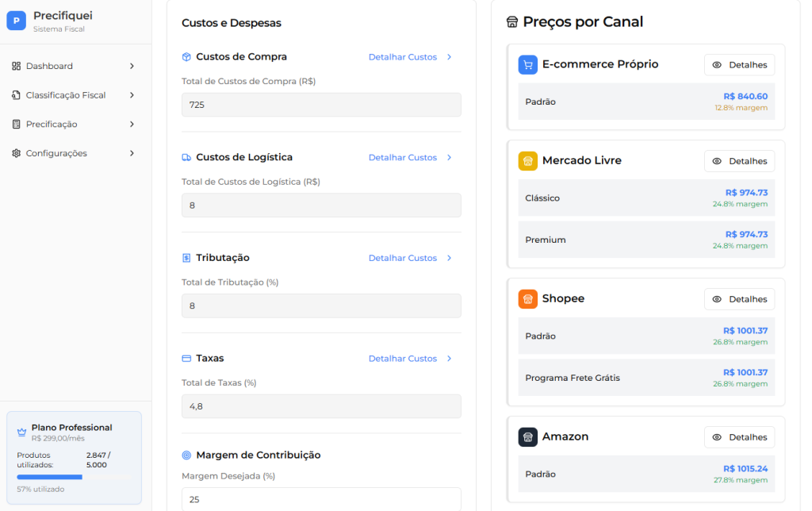Click the E-commerce Próprio cart icon
Screen dimensions: 812x511
tap(528, 65)
